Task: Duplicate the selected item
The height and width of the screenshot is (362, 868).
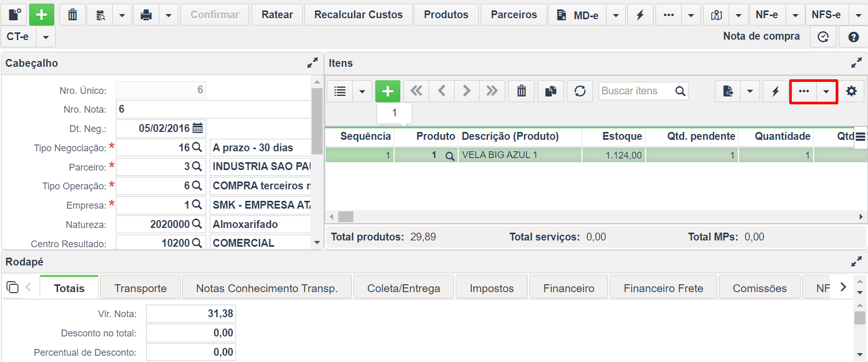Action: click(551, 91)
